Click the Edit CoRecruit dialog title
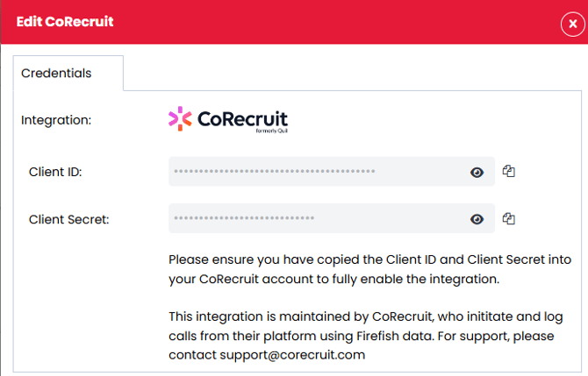This screenshot has width=588, height=376. pyautogui.click(x=64, y=21)
